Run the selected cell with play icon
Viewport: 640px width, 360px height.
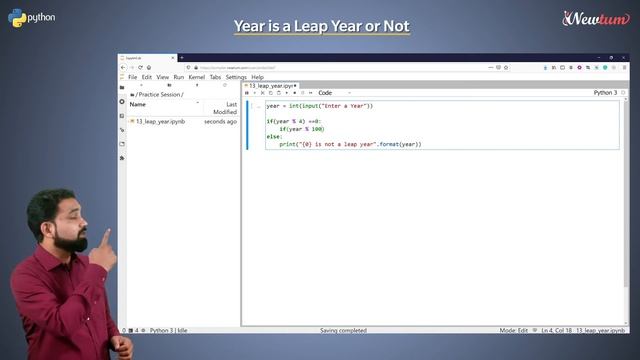[x=287, y=93]
